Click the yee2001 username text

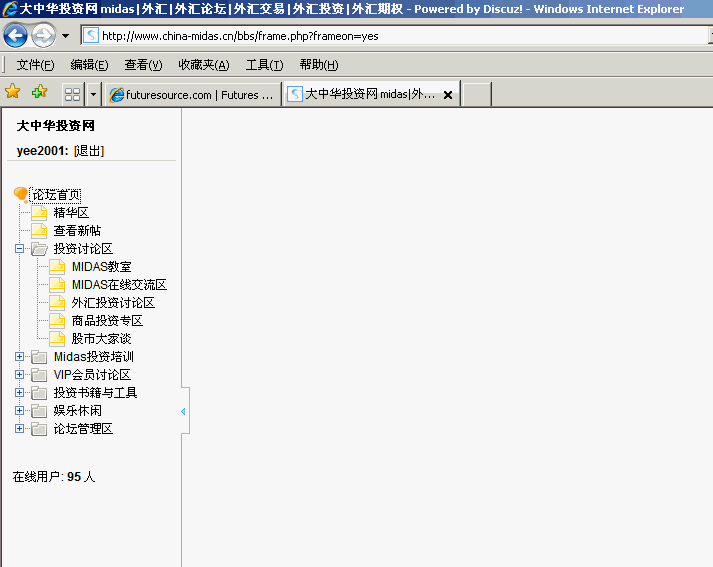pos(42,151)
